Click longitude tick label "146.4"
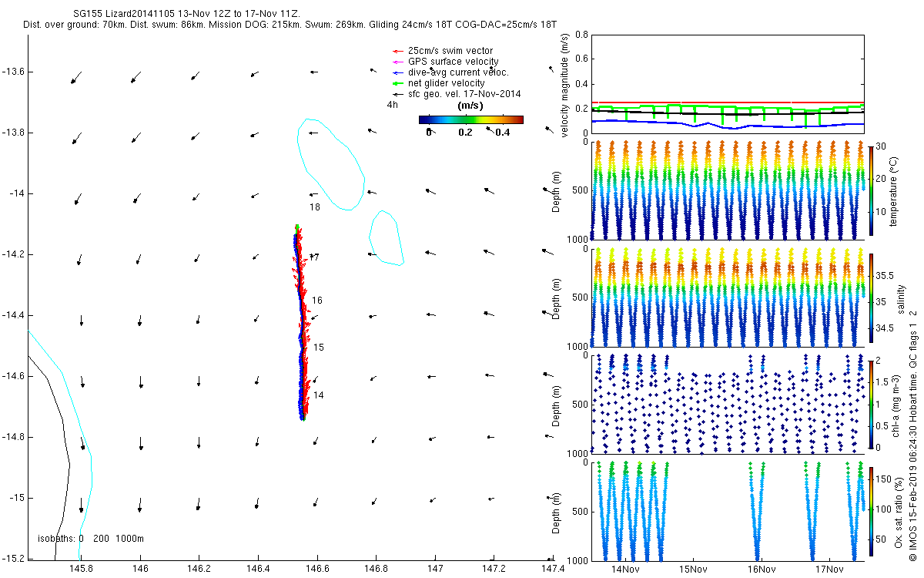This screenshot has height=578, width=924. coord(258,568)
